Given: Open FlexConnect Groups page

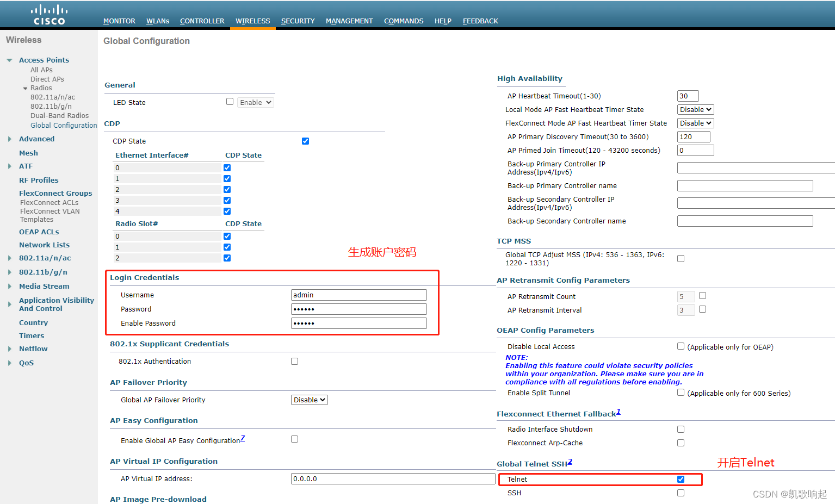Looking at the screenshot, I should pos(55,194).
